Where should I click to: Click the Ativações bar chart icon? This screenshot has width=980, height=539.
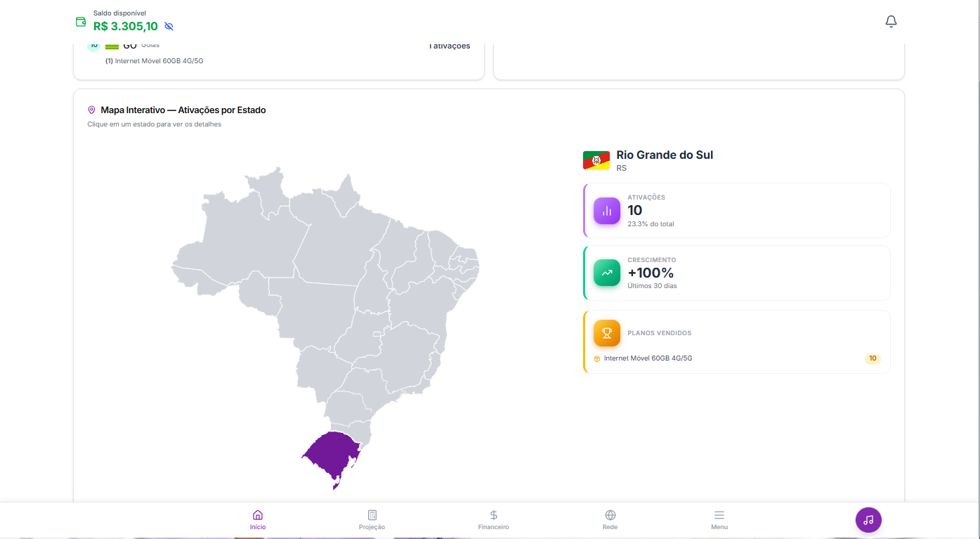point(606,210)
